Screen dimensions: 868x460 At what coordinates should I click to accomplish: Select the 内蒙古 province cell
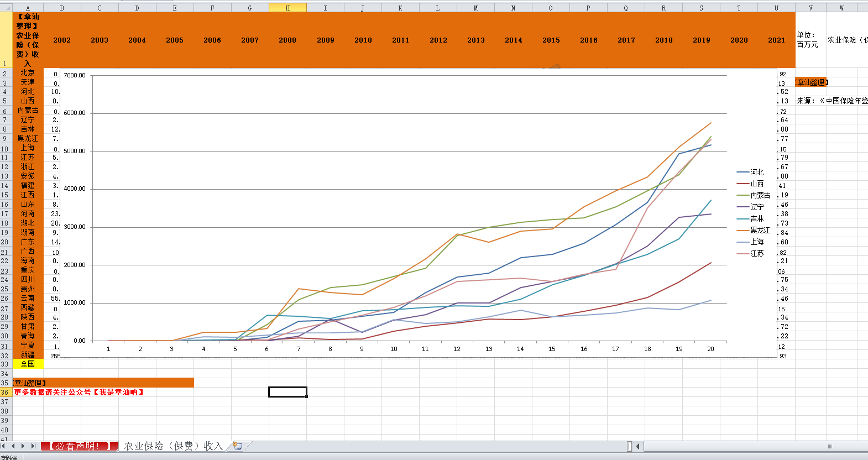[28, 111]
